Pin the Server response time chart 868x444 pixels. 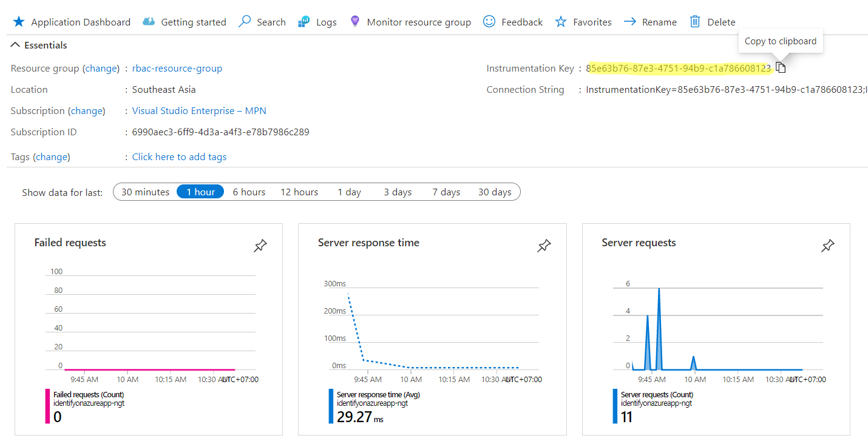pos(544,246)
